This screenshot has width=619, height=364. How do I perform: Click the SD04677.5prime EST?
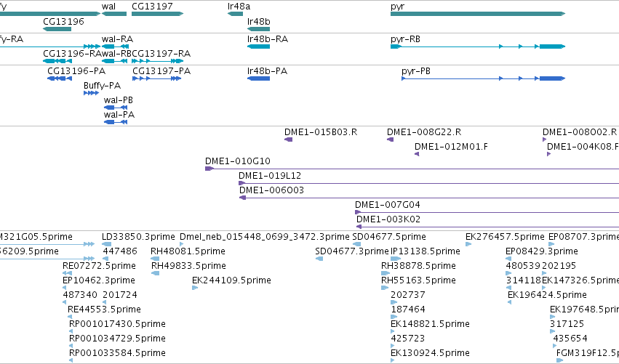pos(356,244)
